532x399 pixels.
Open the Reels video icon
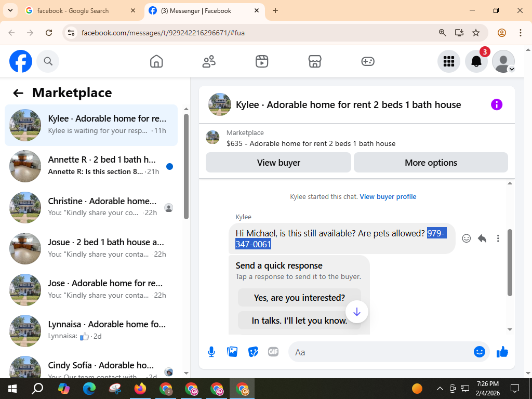coord(262,61)
